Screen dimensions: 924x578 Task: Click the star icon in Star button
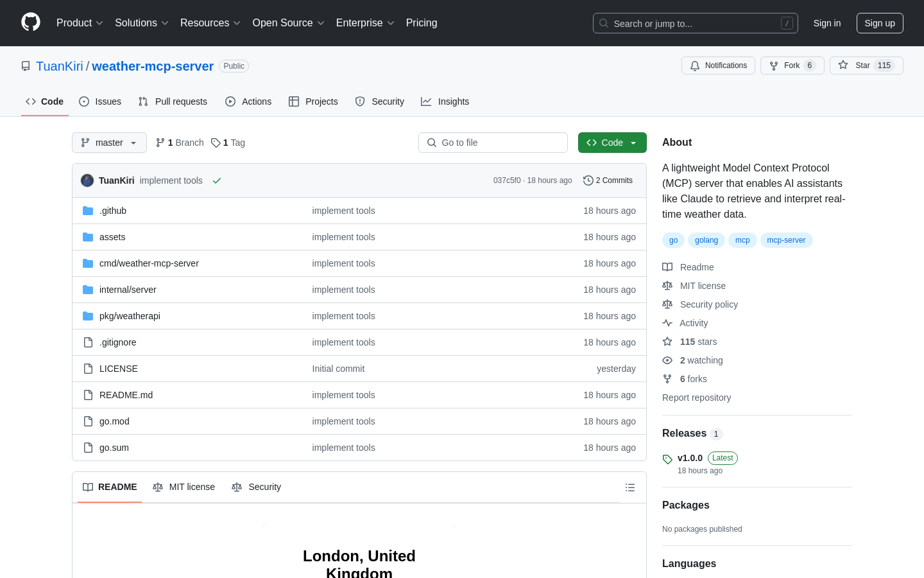click(843, 66)
